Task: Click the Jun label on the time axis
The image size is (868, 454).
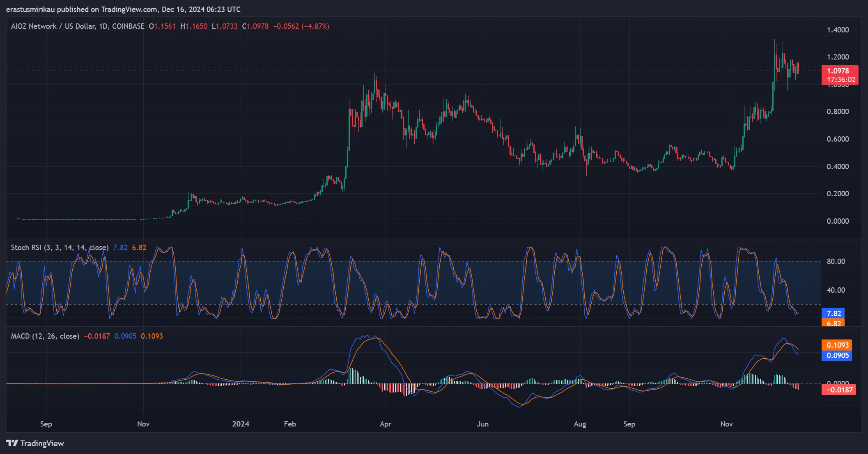Action: tap(483, 424)
